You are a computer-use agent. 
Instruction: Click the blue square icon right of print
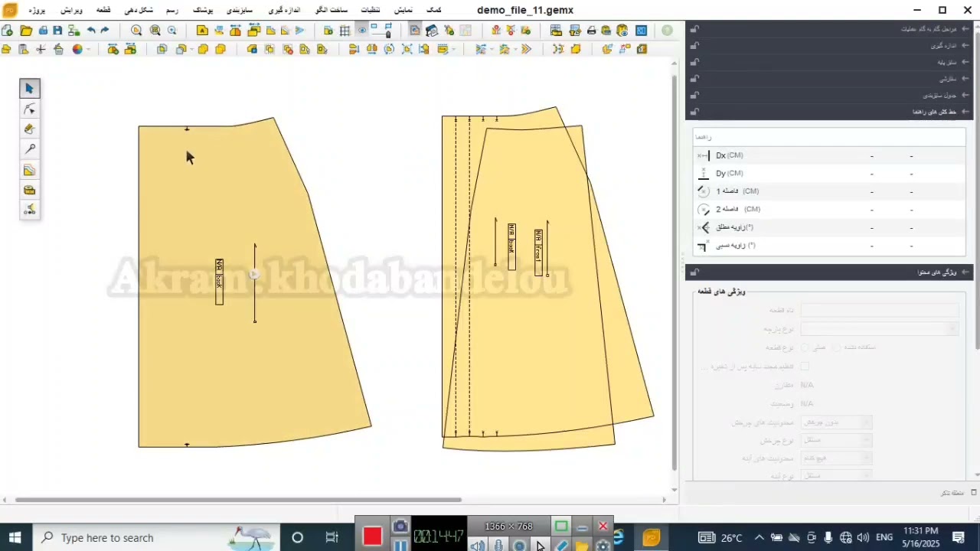[641, 31]
